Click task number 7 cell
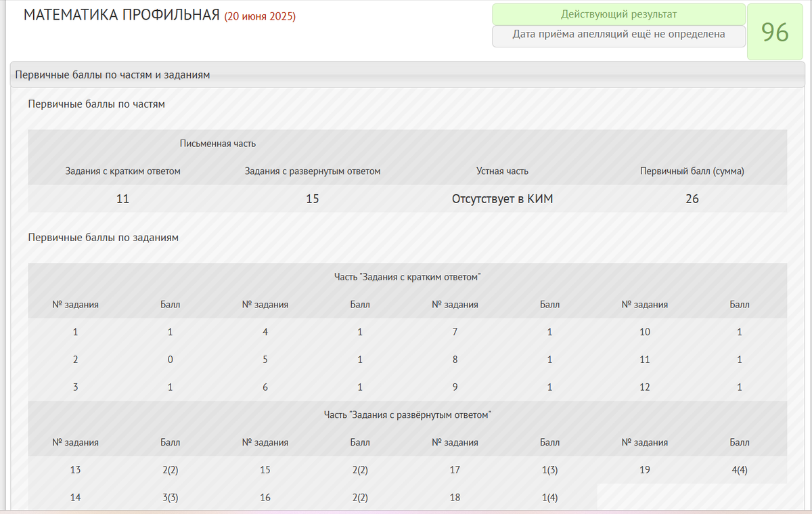812x514 pixels. 455,332
